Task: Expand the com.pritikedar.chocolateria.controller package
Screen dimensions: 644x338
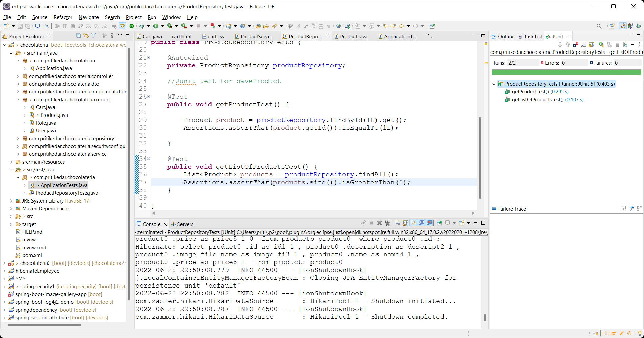Action: click(18, 76)
